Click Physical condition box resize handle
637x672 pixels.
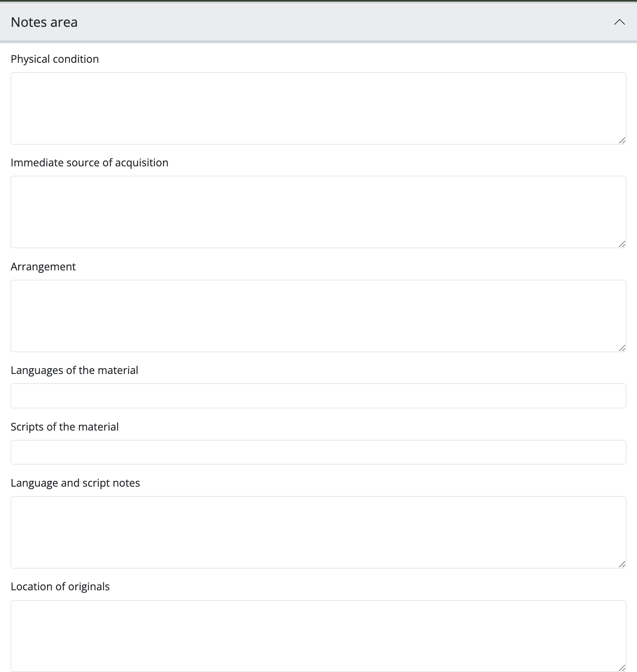point(622,141)
